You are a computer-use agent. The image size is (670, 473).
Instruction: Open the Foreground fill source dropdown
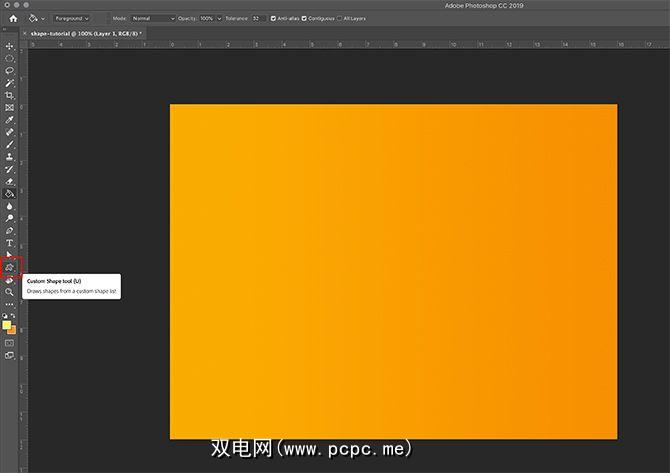click(x=72, y=18)
